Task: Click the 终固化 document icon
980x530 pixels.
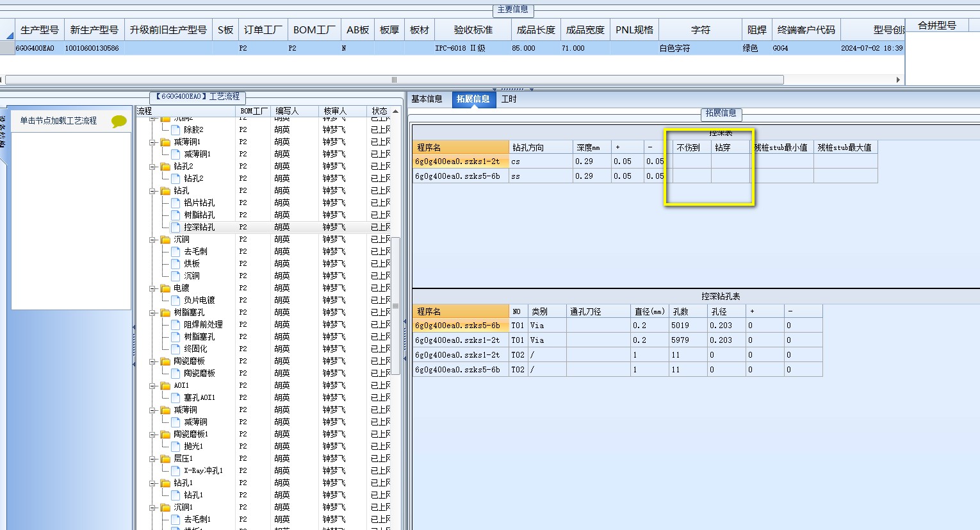Action: click(176, 349)
